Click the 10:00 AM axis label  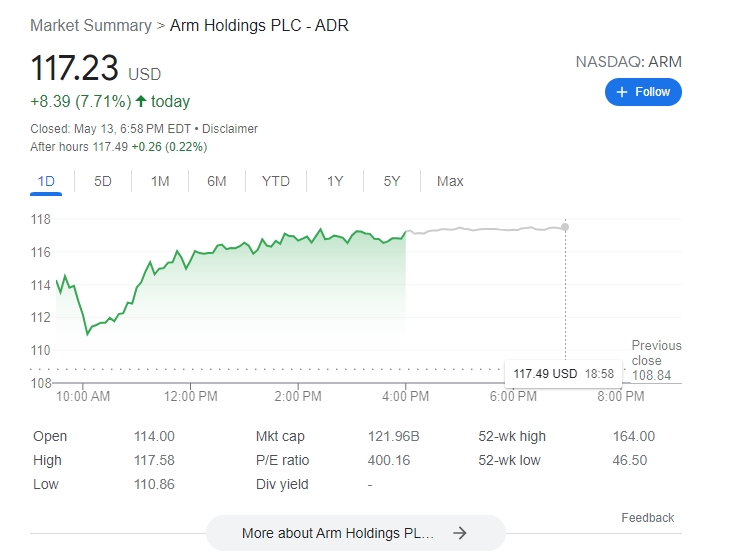pos(83,396)
